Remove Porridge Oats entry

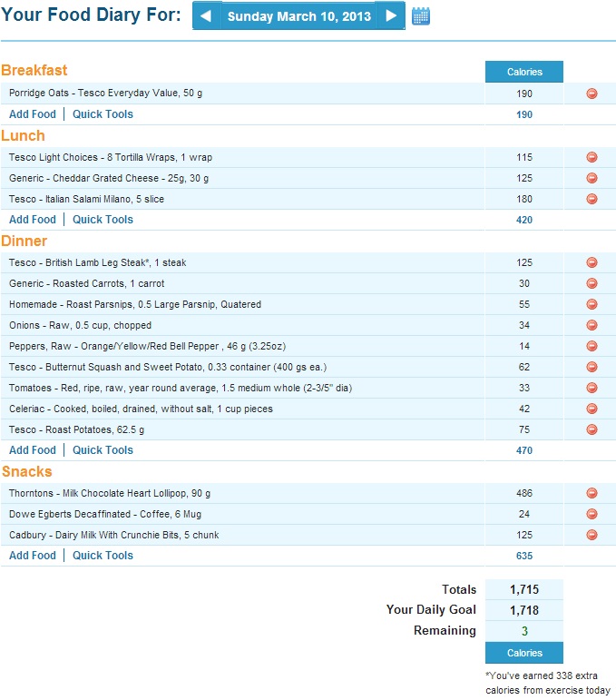click(592, 94)
